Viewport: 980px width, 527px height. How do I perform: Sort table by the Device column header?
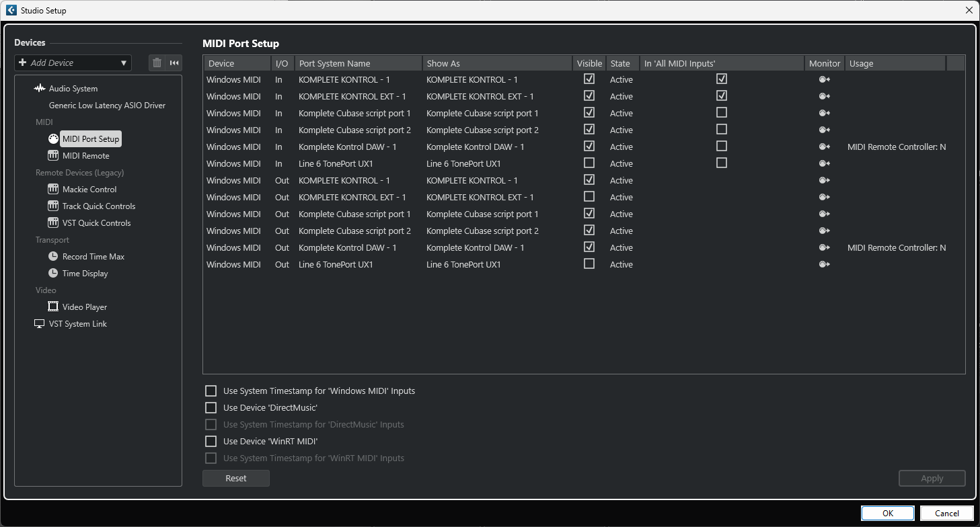pos(237,63)
